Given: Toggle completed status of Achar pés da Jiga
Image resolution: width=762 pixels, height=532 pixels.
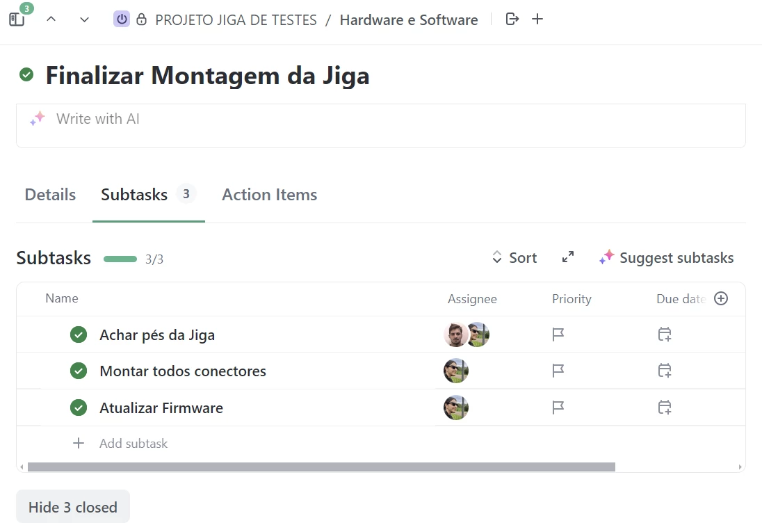Looking at the screenshot, I should tap(79, 334).
